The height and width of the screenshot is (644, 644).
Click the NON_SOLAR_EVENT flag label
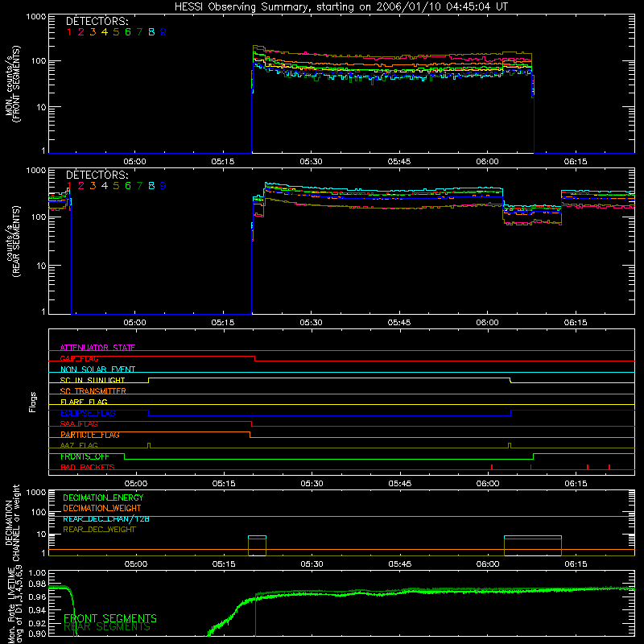point(97,369)
